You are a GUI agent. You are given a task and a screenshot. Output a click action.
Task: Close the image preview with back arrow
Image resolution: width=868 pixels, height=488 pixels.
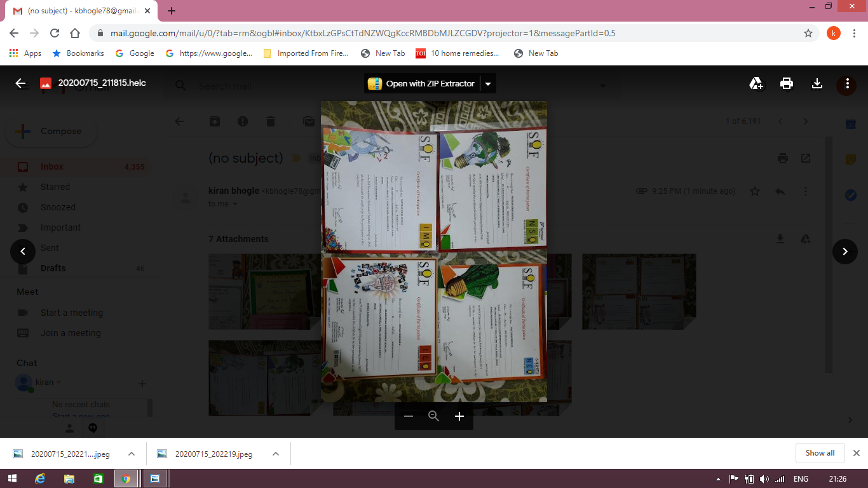(x=20, y=83)
